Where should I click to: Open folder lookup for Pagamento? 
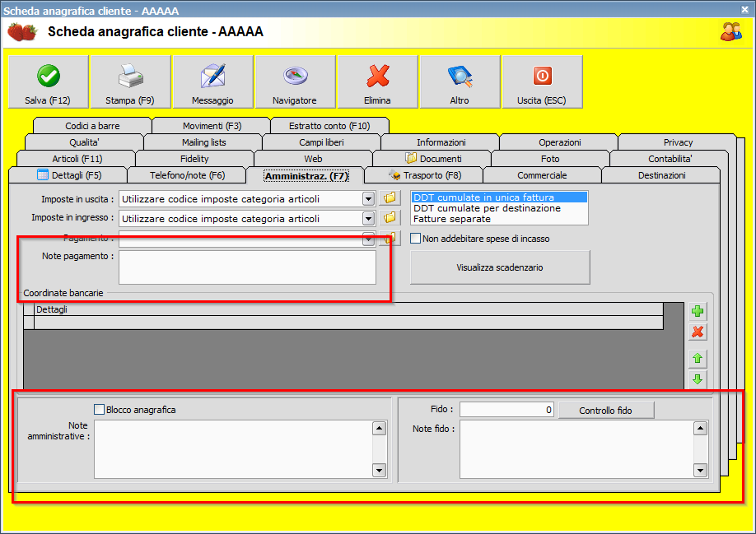point(390,238)
